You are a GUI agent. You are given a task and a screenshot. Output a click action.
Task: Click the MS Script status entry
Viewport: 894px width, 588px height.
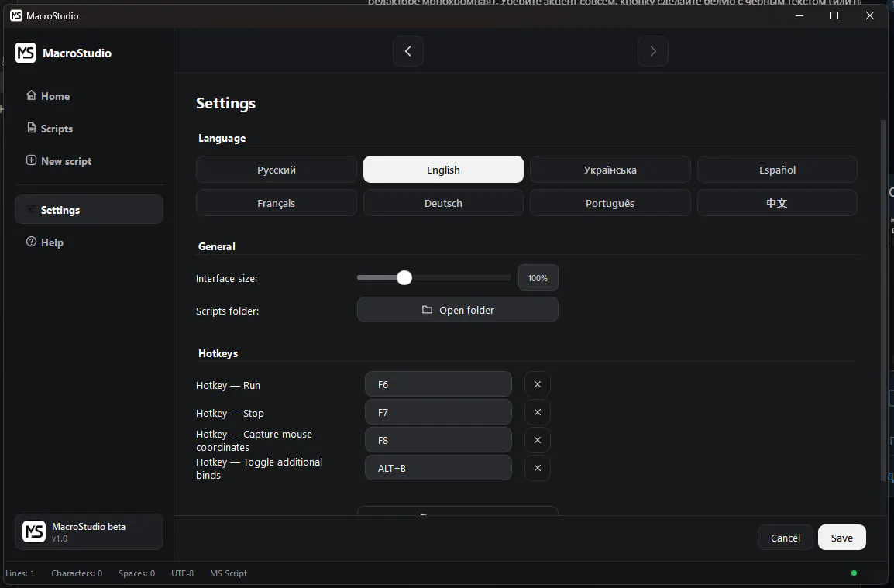(228, 573)
